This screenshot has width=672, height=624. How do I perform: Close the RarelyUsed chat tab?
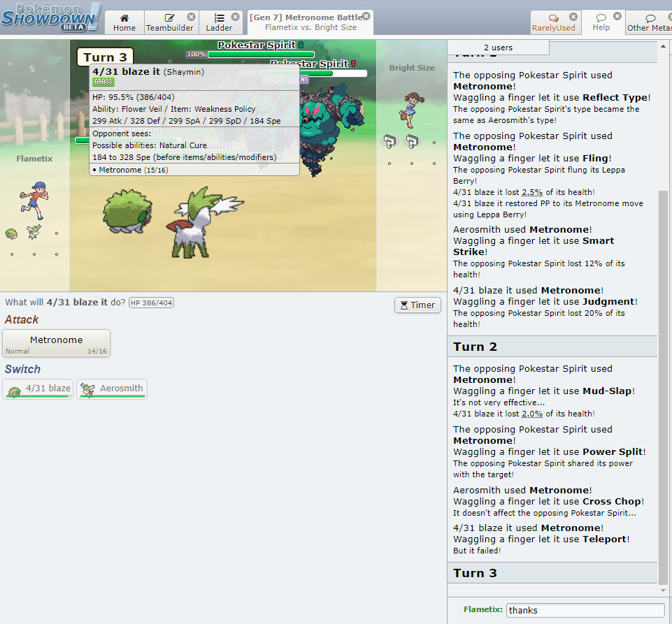(573, 17)
